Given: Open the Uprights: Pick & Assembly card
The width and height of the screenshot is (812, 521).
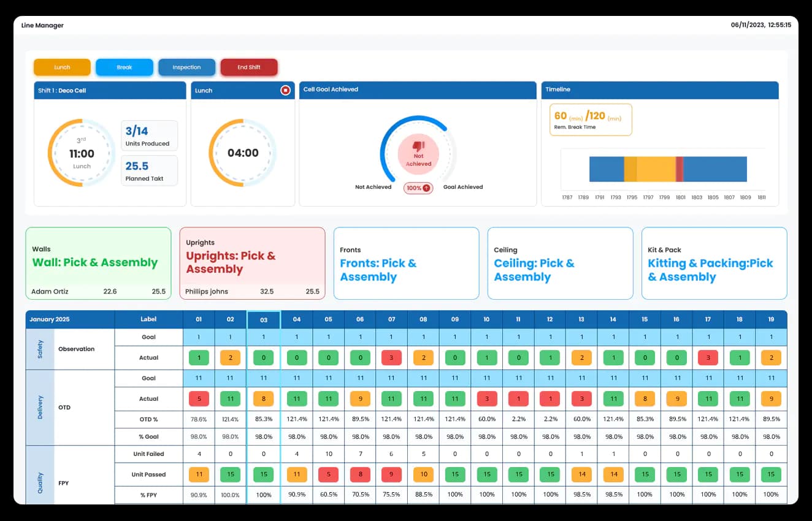Looking at the screenshot, I should click(x=252, y=264).
